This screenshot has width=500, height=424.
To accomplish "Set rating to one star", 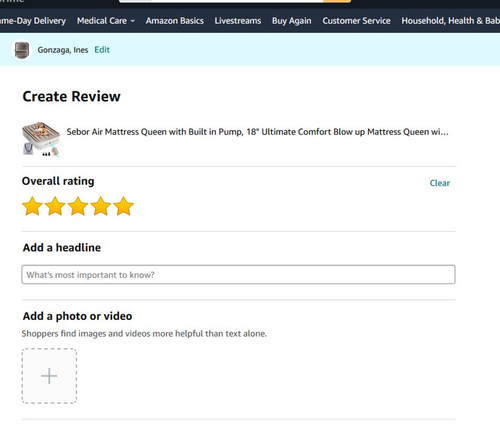I will tap(32, 206).
